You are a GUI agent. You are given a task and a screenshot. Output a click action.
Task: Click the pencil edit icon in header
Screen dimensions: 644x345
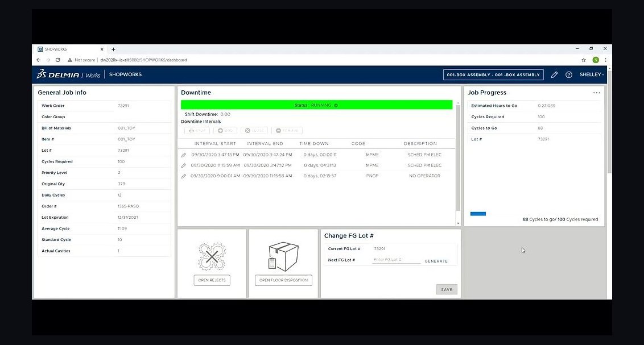(554, 74)
